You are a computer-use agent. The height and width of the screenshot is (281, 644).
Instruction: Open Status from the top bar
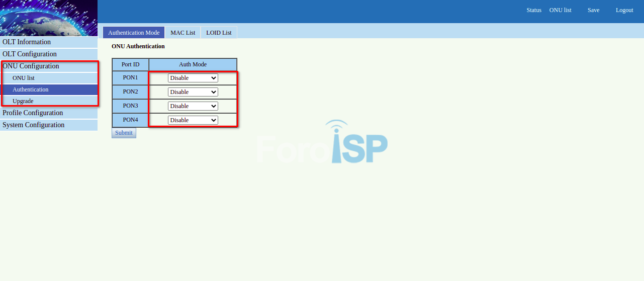click(x=534, y=10)
